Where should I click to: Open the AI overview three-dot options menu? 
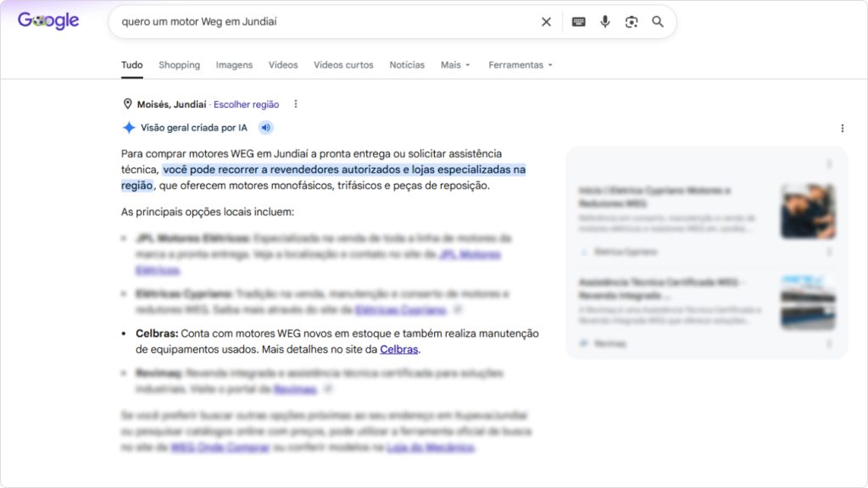coord(842,129)
